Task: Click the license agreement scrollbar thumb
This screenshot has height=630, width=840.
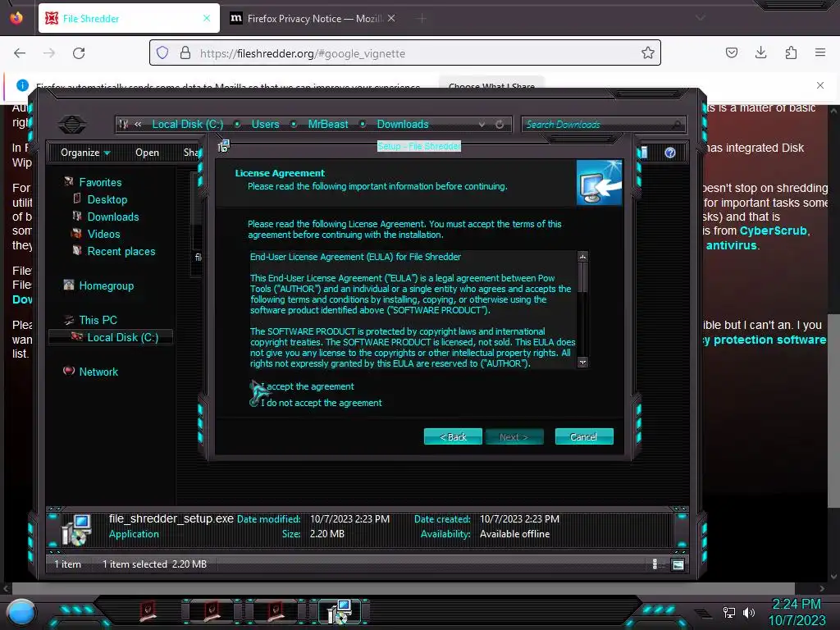Action: click(582, 277)
